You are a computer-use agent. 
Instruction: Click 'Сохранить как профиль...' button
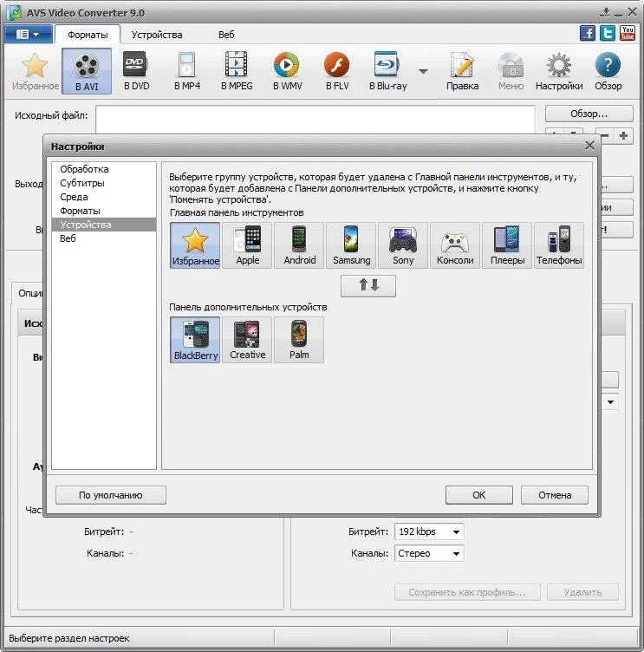pos(467,592)
